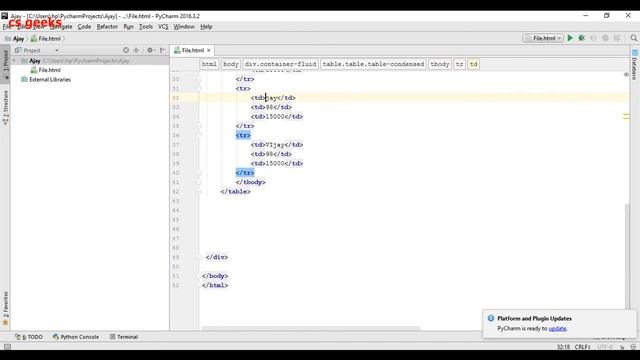Open the Refactor menu
This screenshot has height=360, width=640.
107,27
